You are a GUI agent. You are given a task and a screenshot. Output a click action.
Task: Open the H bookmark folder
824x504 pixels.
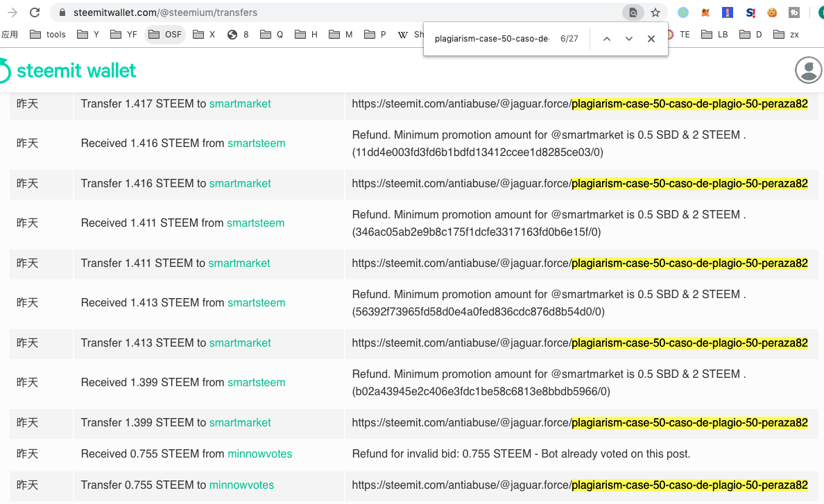(307, 35)
